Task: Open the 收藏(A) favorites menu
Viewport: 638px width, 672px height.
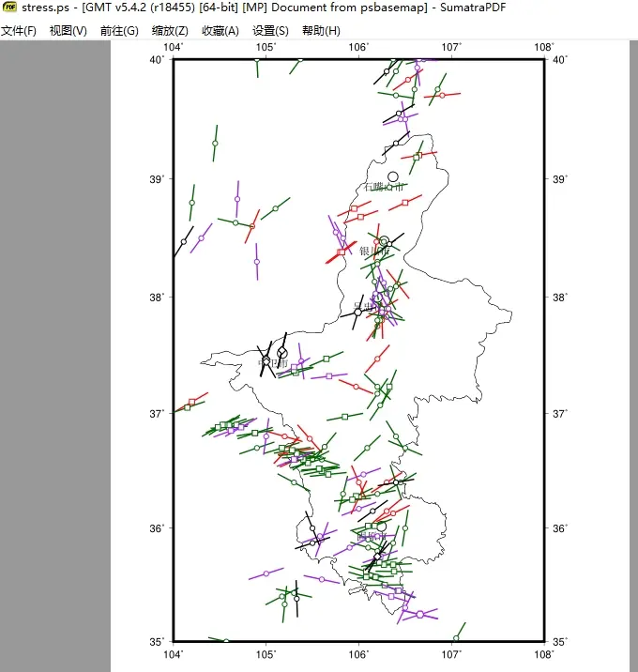Action: 220,31
